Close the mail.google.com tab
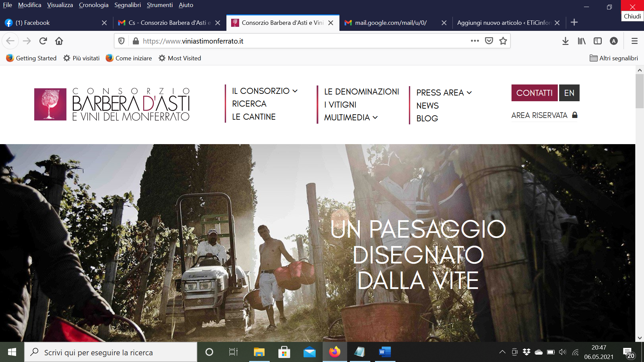The image size is (644, 362). [x=444, y=23]
